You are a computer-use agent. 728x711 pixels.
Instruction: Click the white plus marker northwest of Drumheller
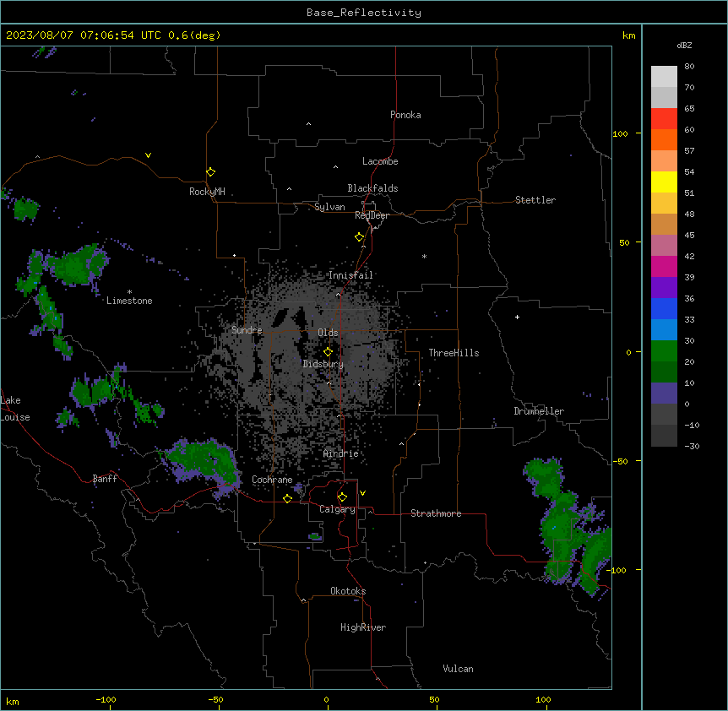click(x=517, y=317)
